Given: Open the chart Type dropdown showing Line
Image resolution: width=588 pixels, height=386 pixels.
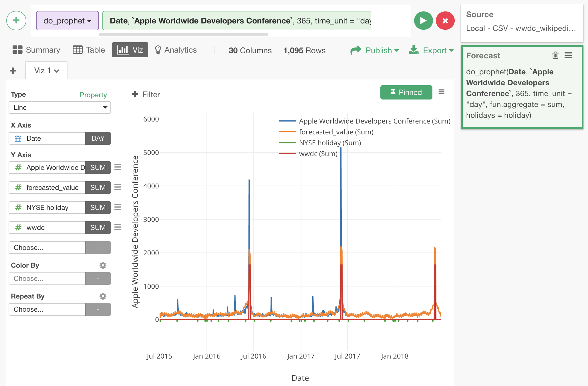Looking at the screenshot, I should (60, 108).
